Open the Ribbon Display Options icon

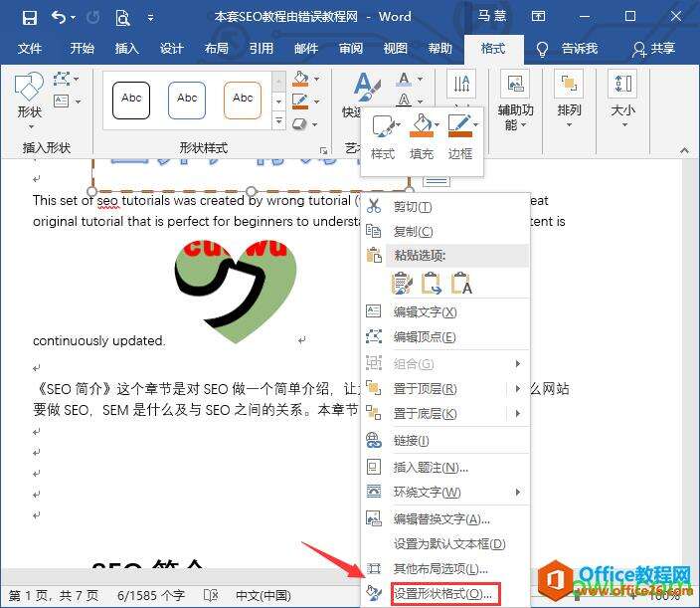pyautogui.click(x=538, y=17)
